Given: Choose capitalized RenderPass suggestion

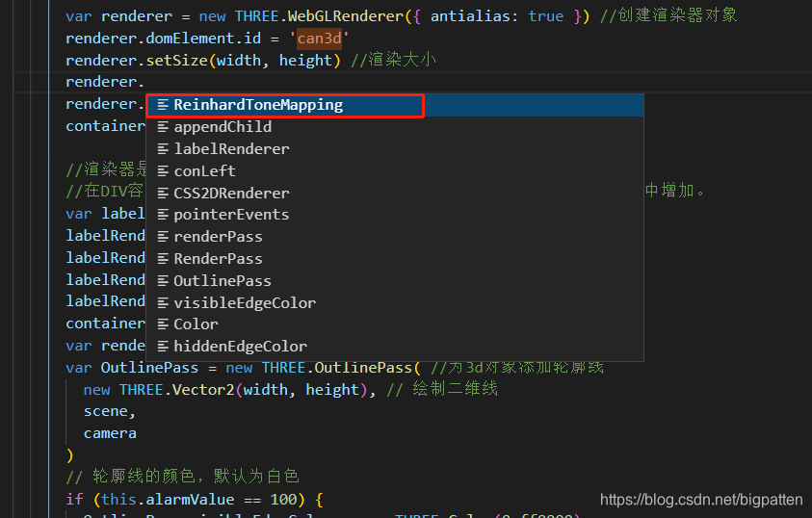Looking at the screenshot, I should point(395,259).
